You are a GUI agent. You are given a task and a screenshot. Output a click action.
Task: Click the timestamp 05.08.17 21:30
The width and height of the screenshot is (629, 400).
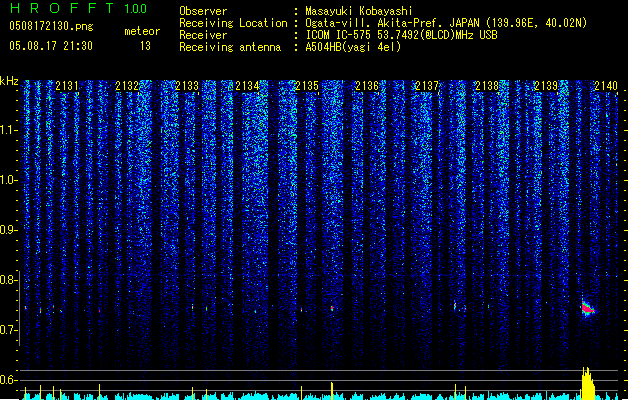click(x=51, y=46)
